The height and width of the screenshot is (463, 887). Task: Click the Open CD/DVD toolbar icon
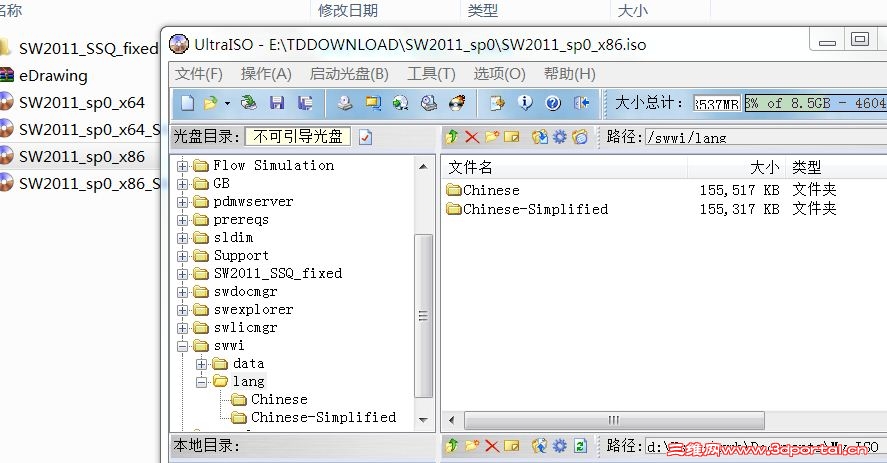click(248, 103)
